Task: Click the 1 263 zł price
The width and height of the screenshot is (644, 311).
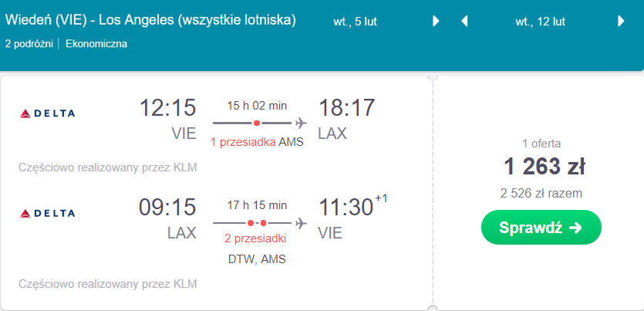Action: click(545, 167)
